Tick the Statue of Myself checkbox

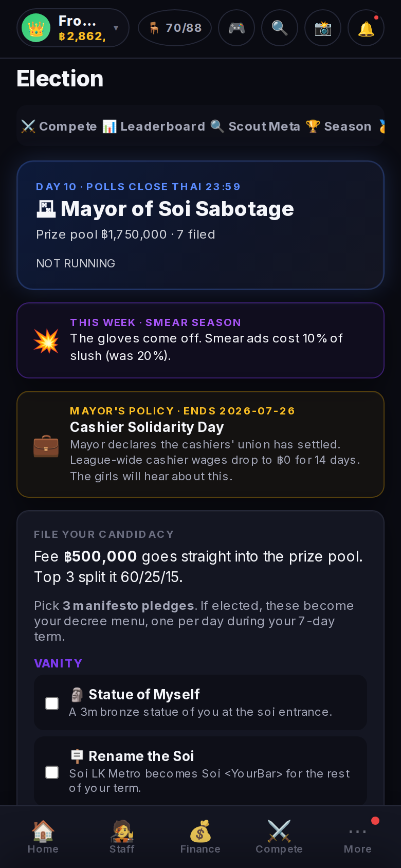coord(52,703)
